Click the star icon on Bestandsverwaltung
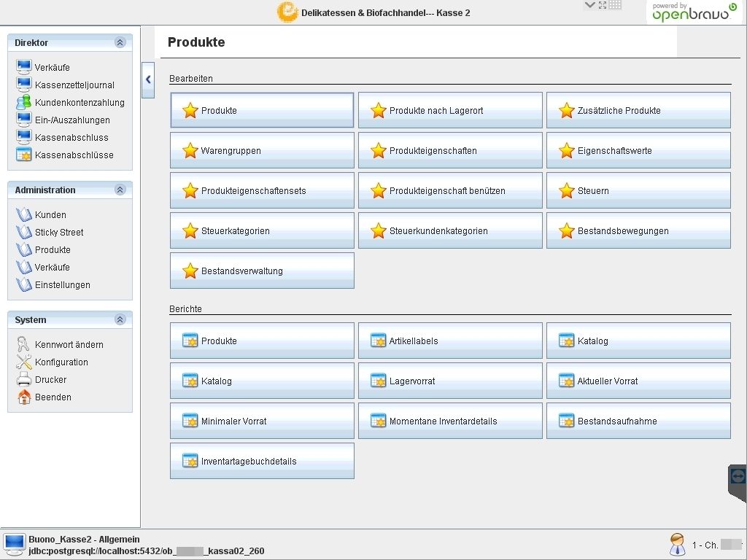 coord(190,271)
